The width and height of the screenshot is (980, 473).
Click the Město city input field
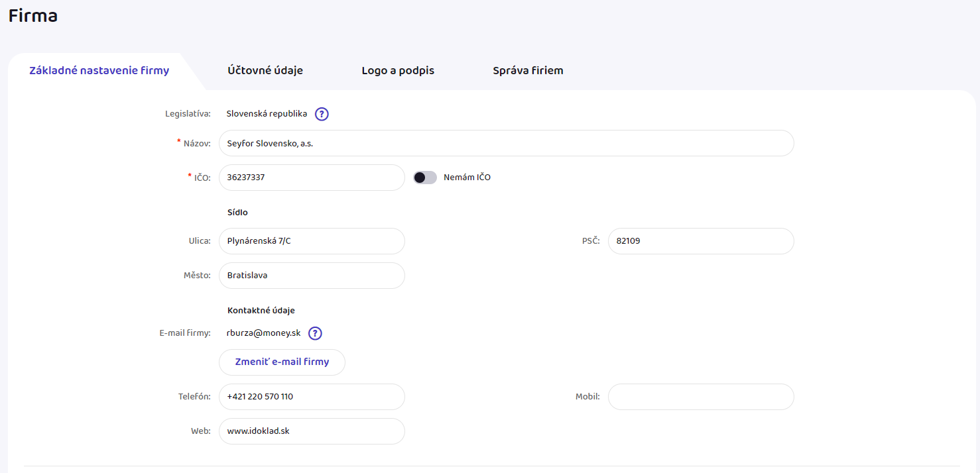click(312, 276)
